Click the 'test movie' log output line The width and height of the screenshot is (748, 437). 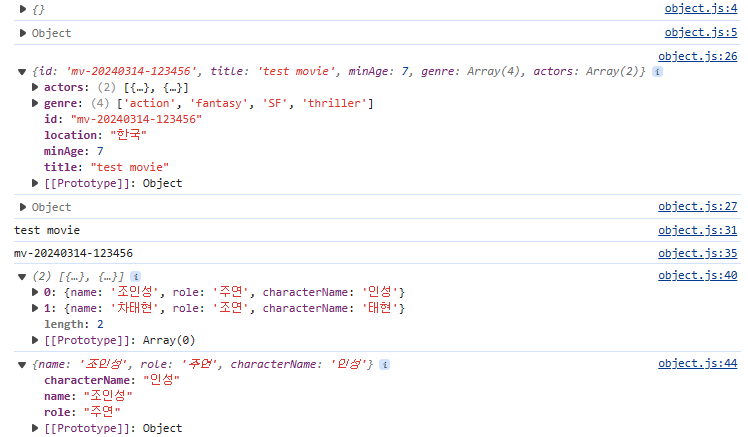[47, 230]
